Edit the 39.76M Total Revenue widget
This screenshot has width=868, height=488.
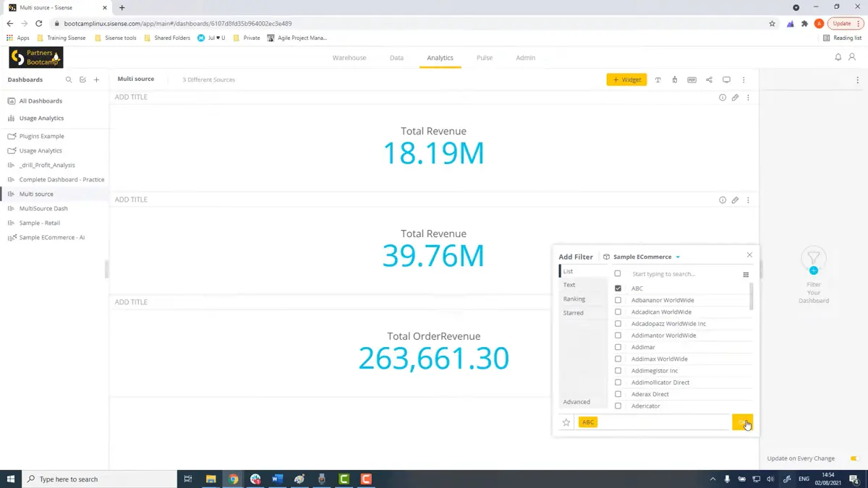coord(735,200)
